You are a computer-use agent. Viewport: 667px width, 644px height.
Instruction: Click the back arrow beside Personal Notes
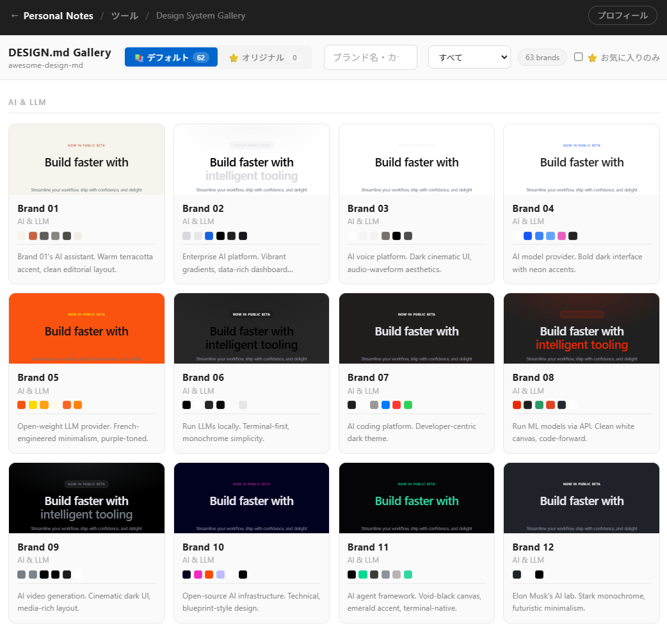coord(15,16)
